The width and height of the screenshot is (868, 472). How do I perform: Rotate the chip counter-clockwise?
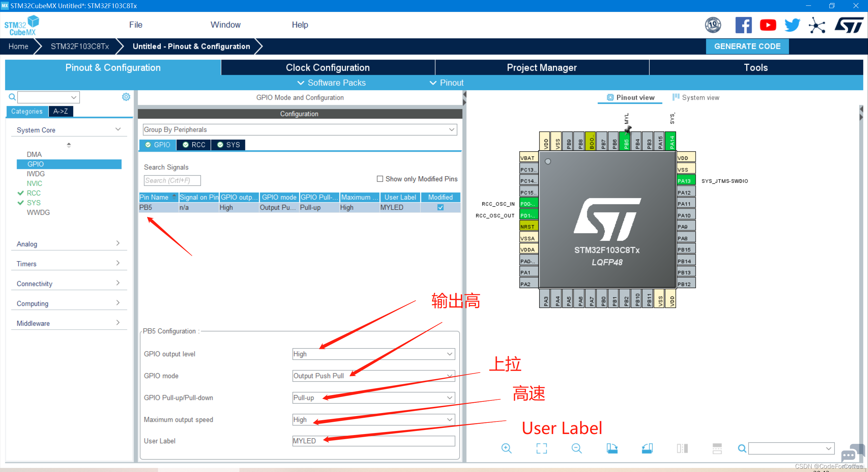click(647, 448)
